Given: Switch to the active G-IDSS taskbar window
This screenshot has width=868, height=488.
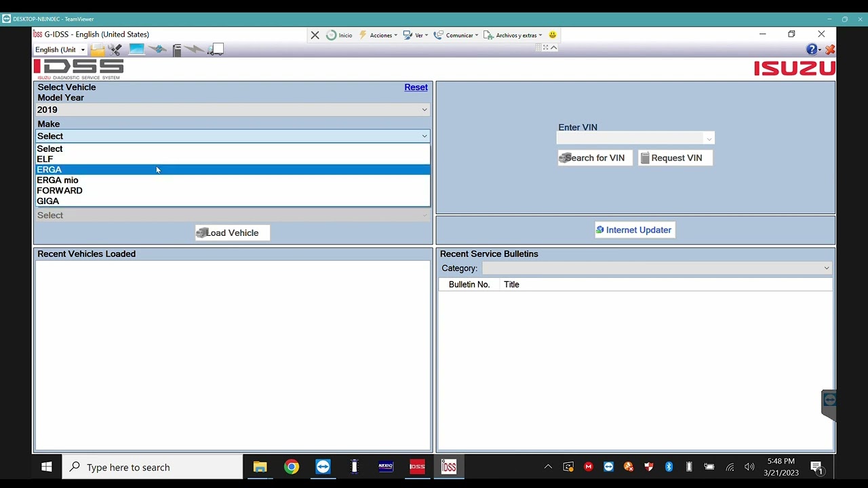Looking at the screenshot, I should [x=449, y=467].
